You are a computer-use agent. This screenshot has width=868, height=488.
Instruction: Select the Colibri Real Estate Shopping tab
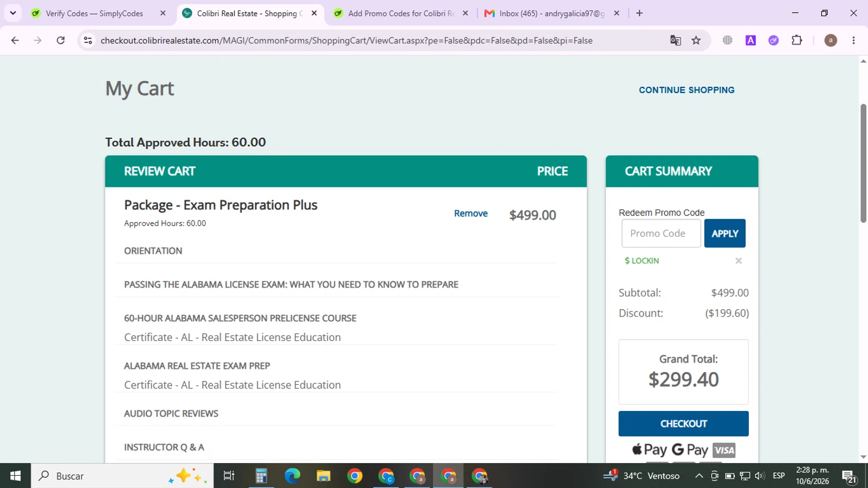tap(250, 13)
